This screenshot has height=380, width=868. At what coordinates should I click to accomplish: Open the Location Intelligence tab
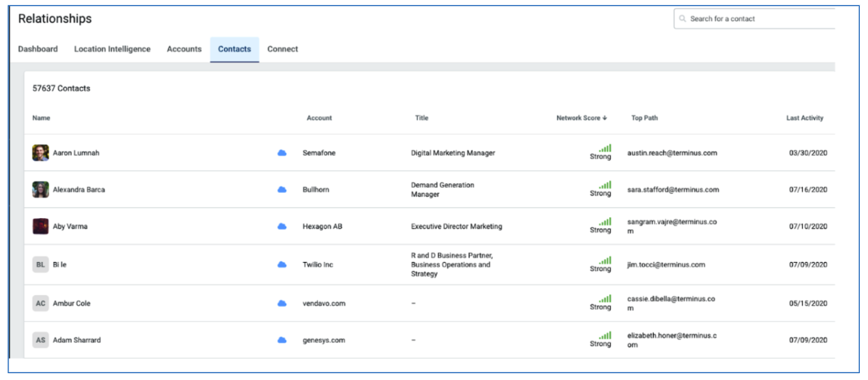112,48
